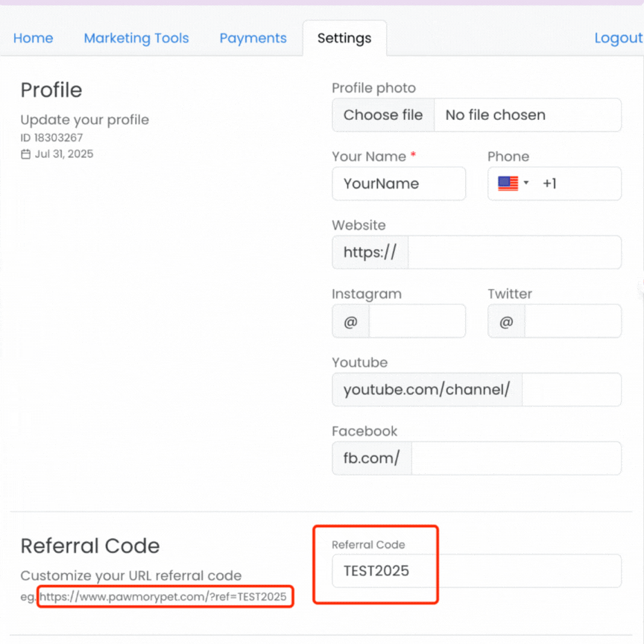Click the Website URL input field
644x644 pixels.
pos(514,253)
